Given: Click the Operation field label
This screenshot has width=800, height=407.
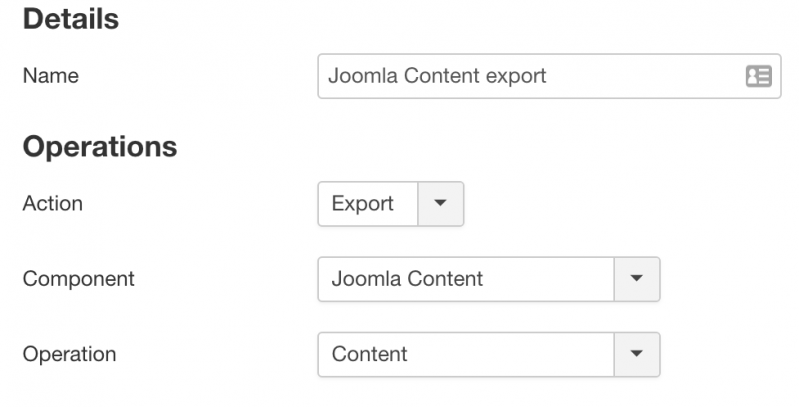Looking at the screenshot, I should tap(69, 354).
